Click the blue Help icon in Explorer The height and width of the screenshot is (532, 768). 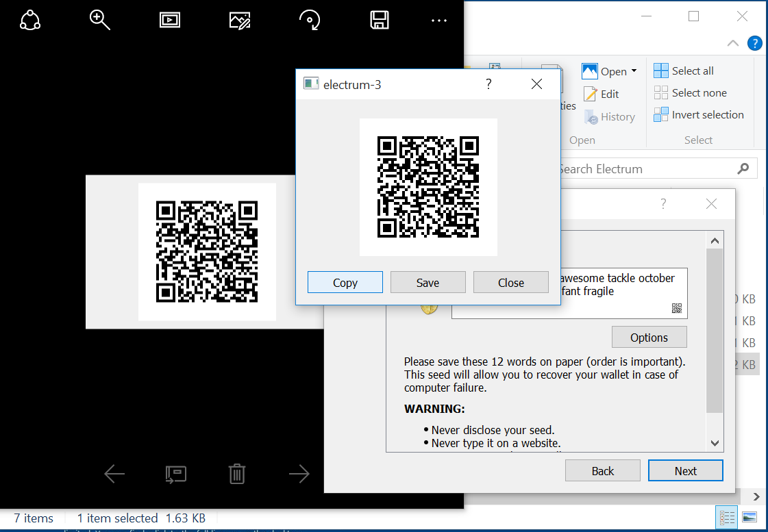(x=755, y=43)
